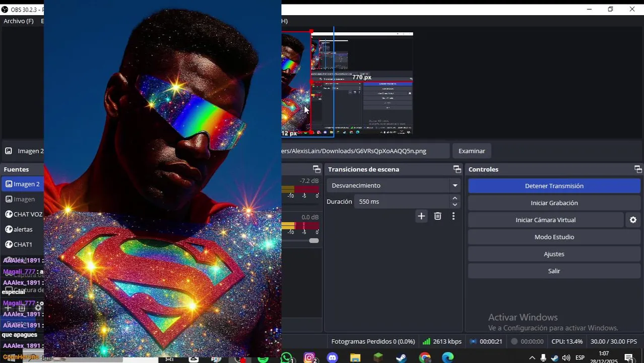Click Modo Estudio button
Image resolution: width=644 pixels, height=363 pixels.
(554, 237)
